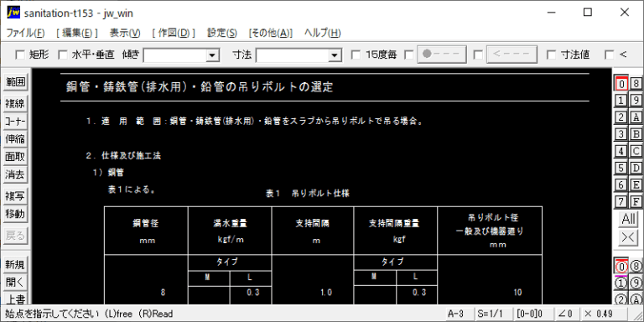Select the 複写 copy tool
644x322 pixels.
[16, 196]
